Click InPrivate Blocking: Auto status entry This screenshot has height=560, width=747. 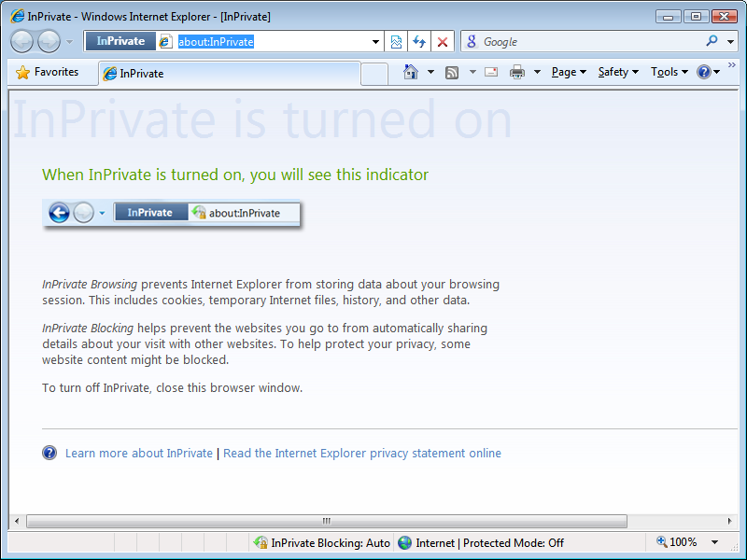[x=322, y=543]
